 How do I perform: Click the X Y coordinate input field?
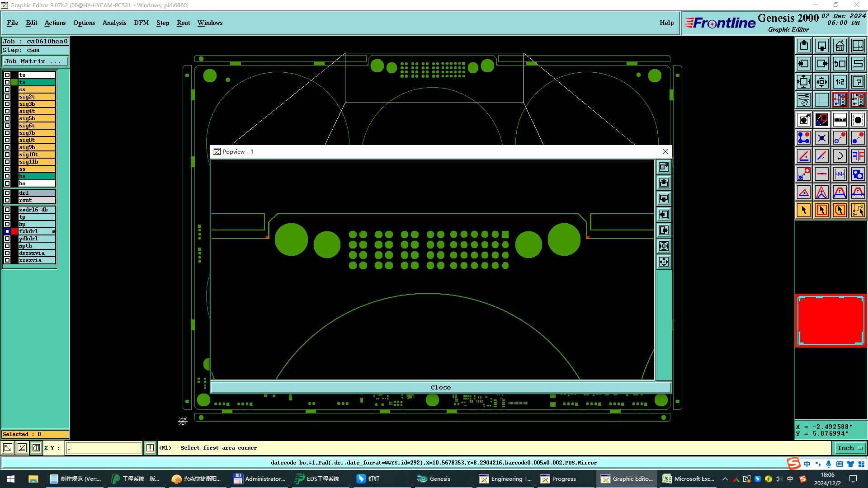click(x=104, y=448)
